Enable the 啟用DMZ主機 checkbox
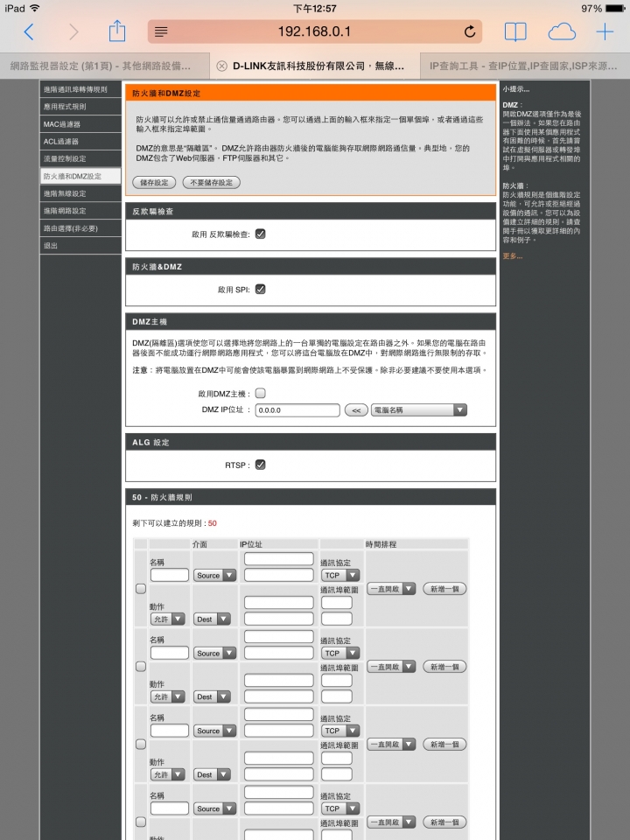Viewport: 630px width, 840px height. pos(261,393)
